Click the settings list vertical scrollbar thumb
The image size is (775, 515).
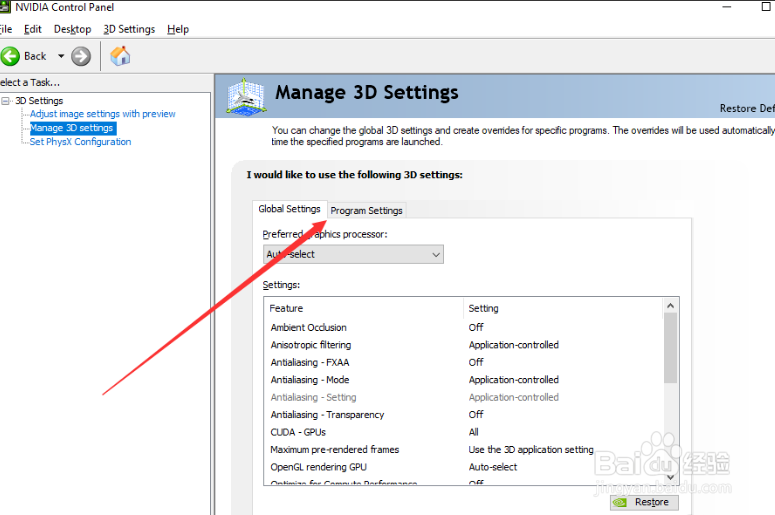[x=670, y=346]
